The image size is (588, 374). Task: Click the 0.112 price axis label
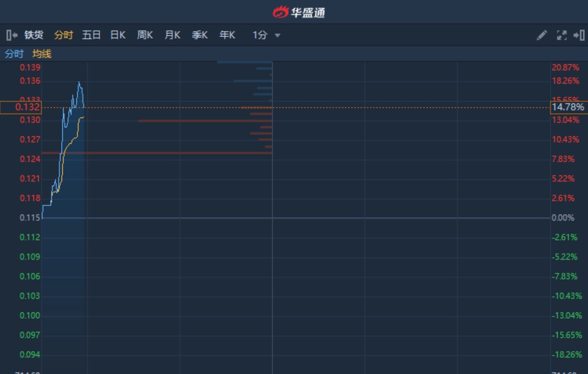(30, 237)
